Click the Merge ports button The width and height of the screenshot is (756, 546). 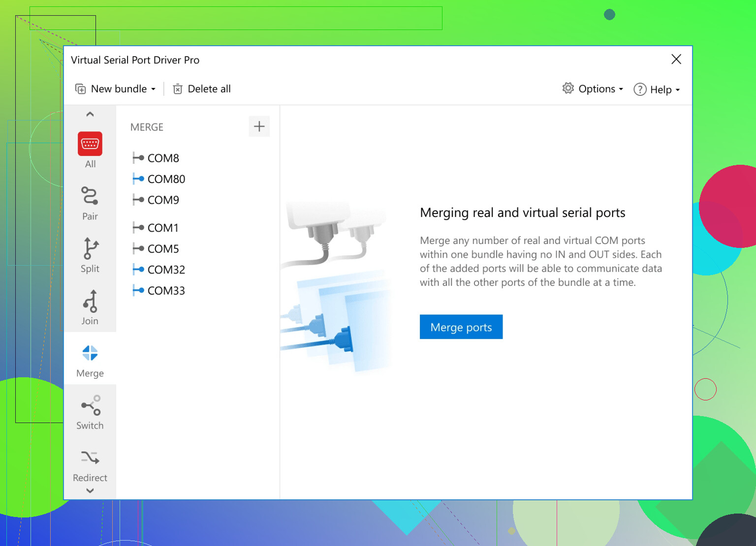pyautogui.click(x=461, y=327)
